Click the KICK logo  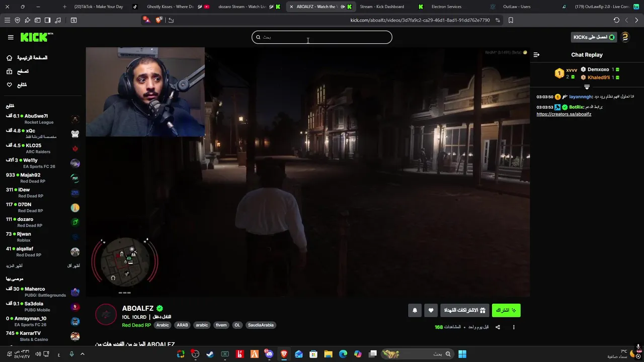pos(36,37)
